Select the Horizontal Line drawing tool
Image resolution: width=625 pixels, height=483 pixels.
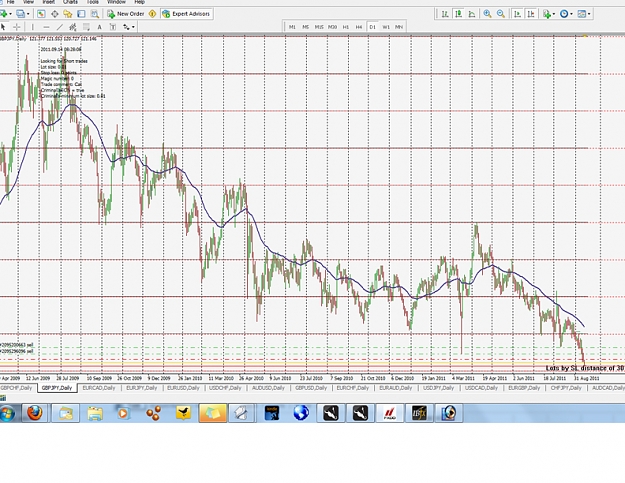(46, 27)
